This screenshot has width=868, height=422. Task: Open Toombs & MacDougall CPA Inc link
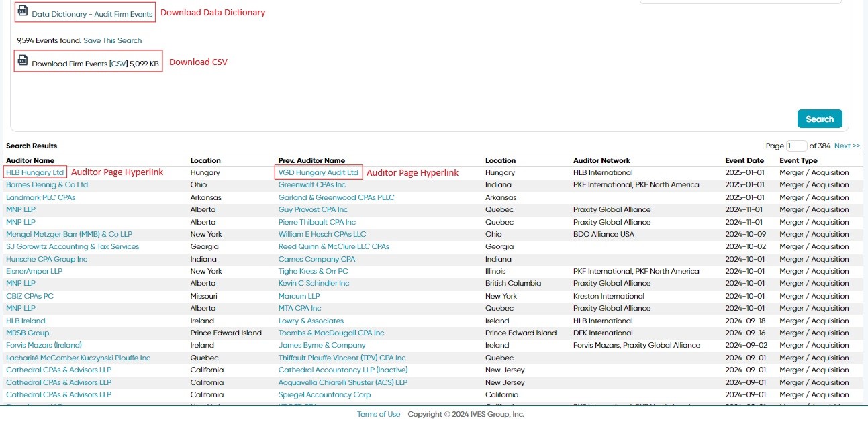point(332,333)
